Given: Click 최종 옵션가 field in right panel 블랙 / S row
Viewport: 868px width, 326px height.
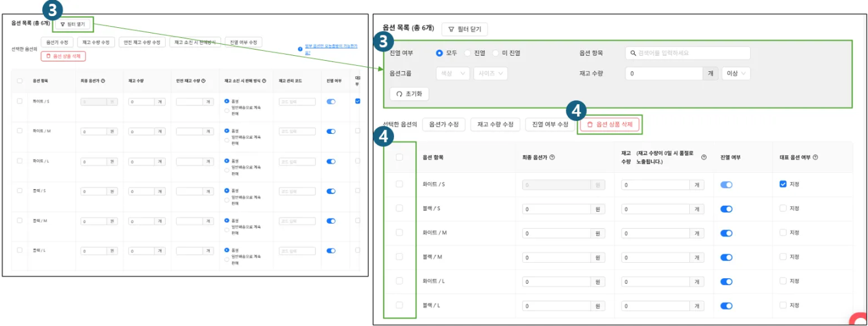Looking at the screenshot, I should coord(557,209).
